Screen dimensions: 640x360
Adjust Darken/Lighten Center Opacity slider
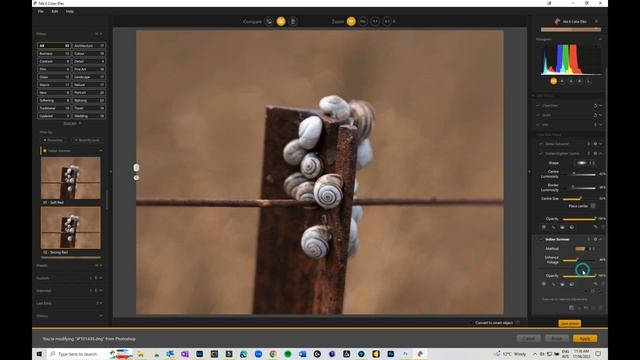(579, 219)
